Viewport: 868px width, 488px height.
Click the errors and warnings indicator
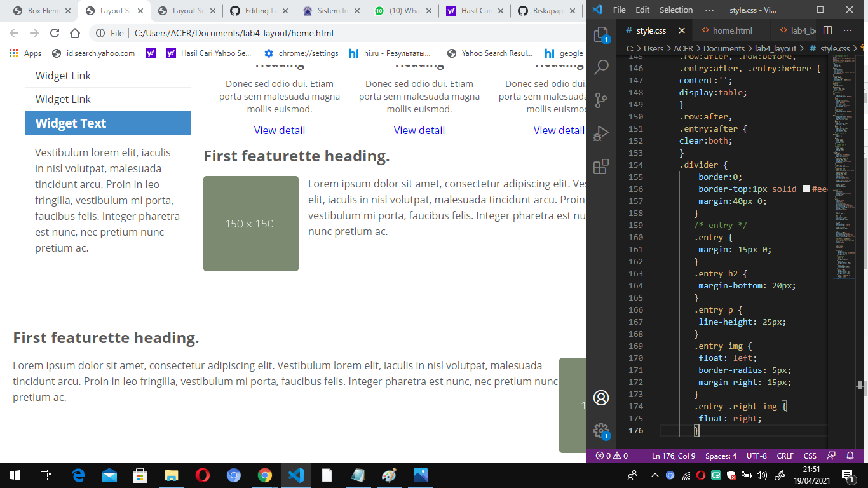[x=612, y=456]
